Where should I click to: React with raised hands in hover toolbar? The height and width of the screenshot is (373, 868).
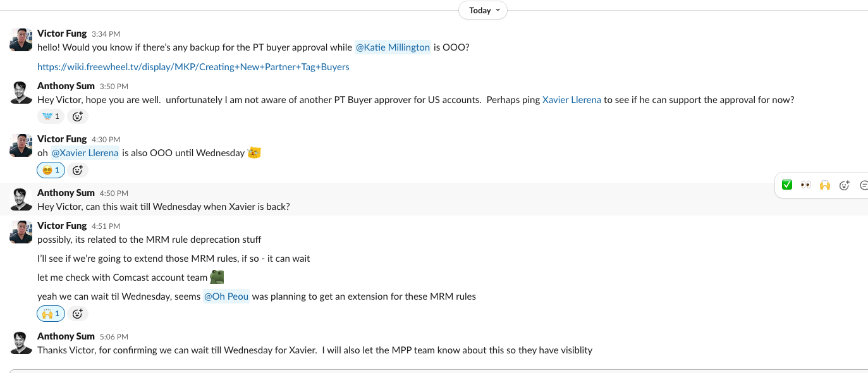[824, 185]
